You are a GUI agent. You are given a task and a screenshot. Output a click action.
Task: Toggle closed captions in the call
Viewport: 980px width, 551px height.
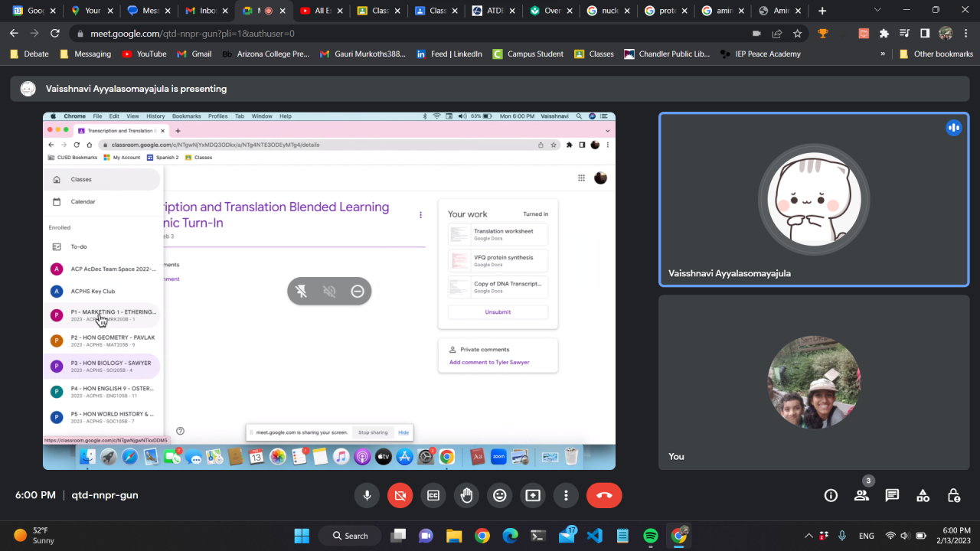[433, 495]
